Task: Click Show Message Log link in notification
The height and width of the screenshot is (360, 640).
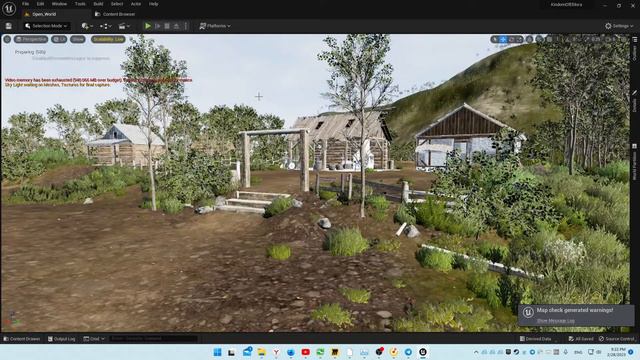Action: coord(556,321)
